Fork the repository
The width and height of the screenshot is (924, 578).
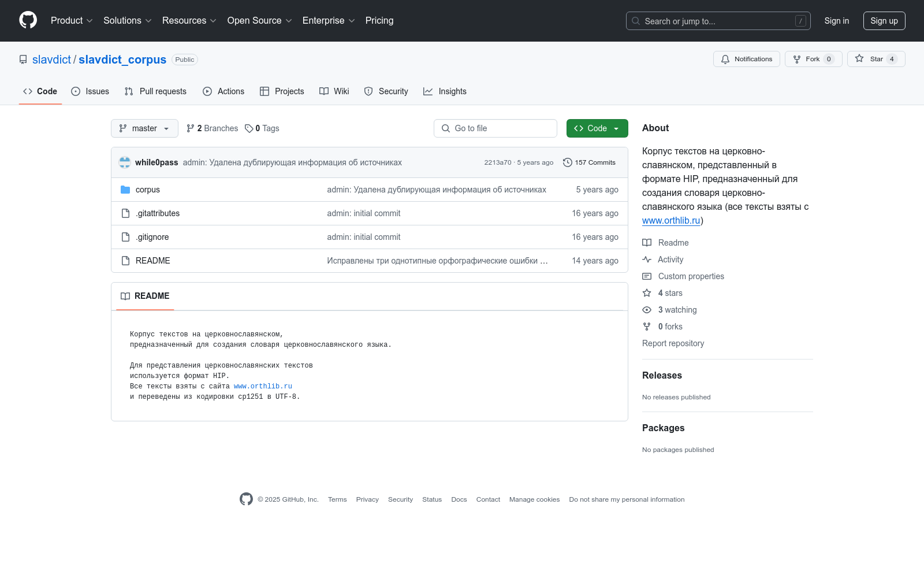click(x=814, y=59)
